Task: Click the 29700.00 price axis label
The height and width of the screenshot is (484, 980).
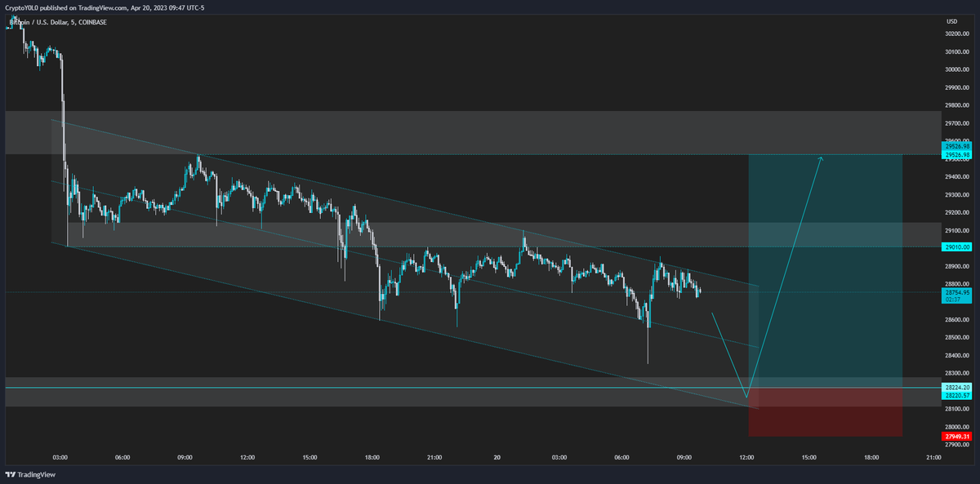Action: pyautogui.click(x=957, y=123)
